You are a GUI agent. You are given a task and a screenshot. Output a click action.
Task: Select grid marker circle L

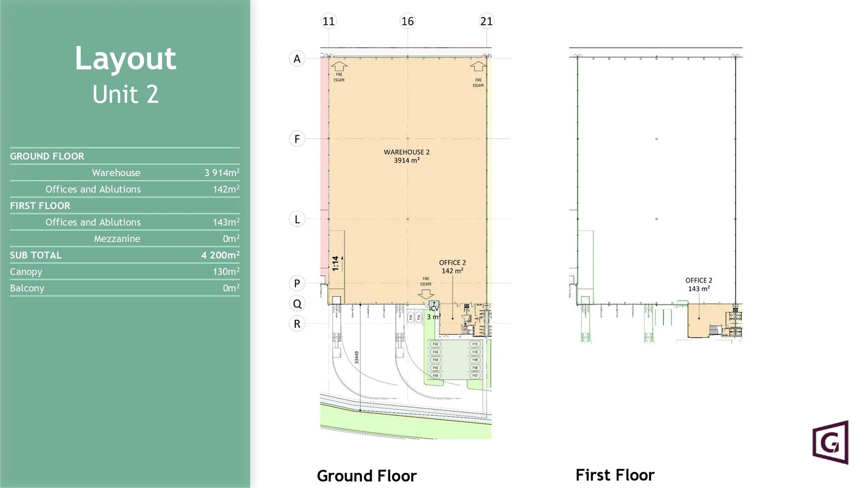297,219
